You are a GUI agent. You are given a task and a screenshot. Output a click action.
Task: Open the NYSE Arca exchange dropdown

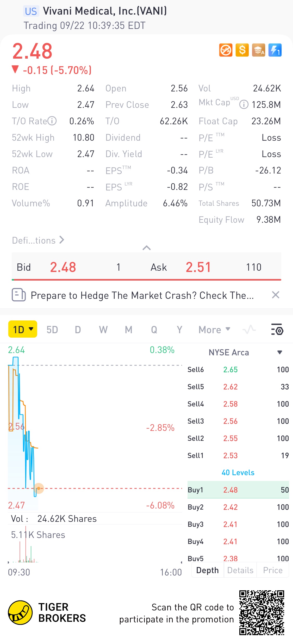click(280, 352)
